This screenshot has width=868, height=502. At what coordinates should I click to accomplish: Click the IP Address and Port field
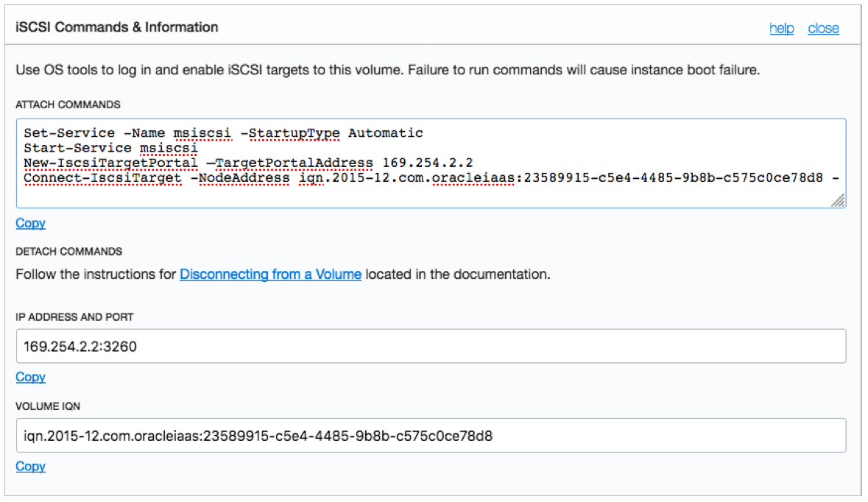click(431, 346)
